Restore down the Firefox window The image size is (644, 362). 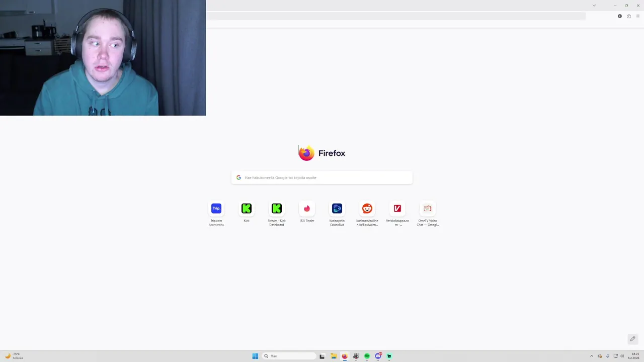[x=626, y=6]
